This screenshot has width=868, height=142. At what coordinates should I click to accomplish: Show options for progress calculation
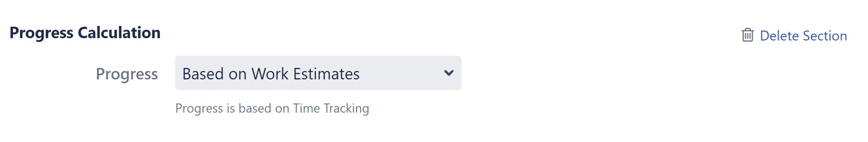click(318, 73)
